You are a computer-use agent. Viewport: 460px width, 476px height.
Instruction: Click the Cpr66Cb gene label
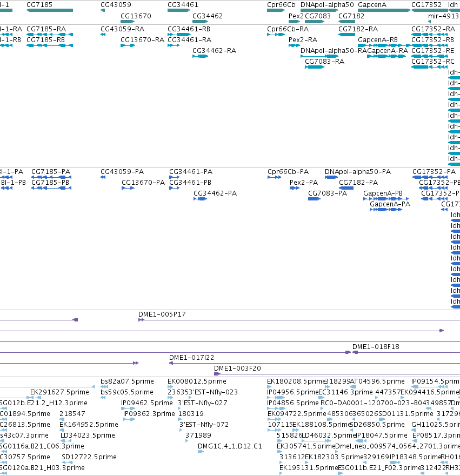[281, 4]
